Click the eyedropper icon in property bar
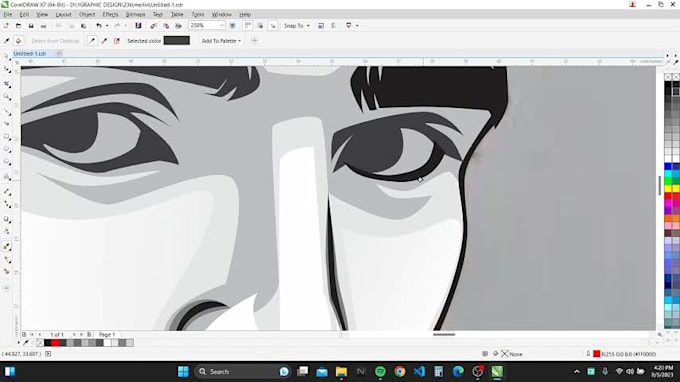This screenshot has height=382, width=680. [7, 41]
